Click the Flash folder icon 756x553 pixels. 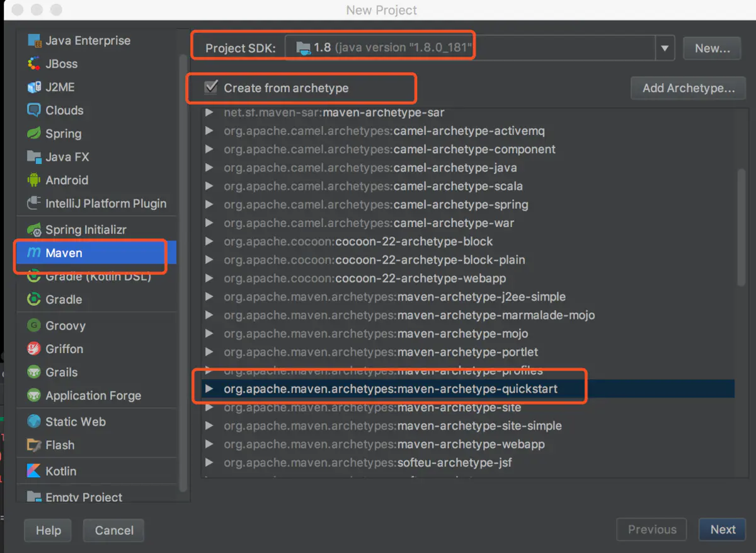pos(34,445)
